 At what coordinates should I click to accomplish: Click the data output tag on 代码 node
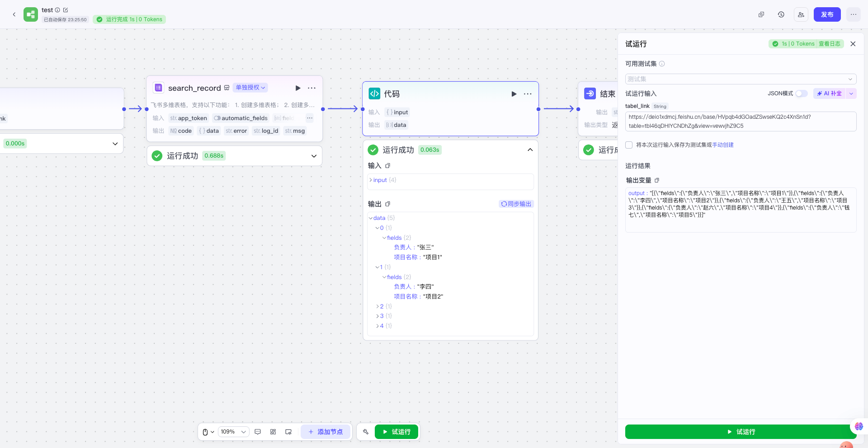[396, 125]
